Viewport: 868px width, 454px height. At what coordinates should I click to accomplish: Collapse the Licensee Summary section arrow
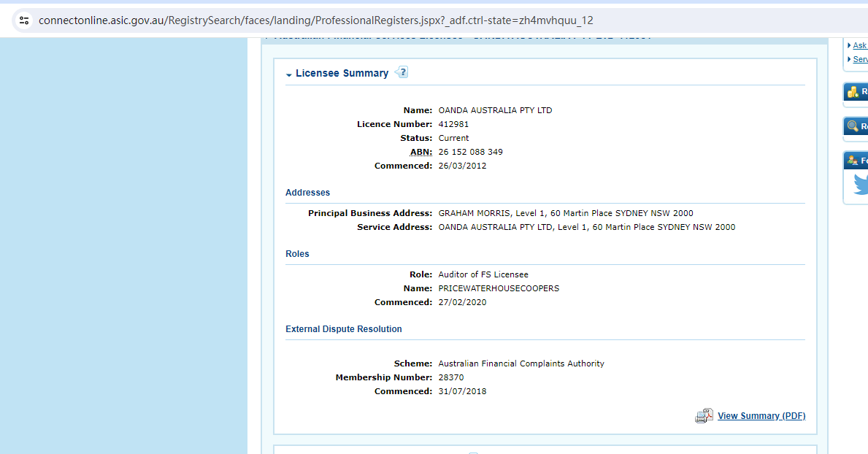pyautogui.click(x=288, y=74)
